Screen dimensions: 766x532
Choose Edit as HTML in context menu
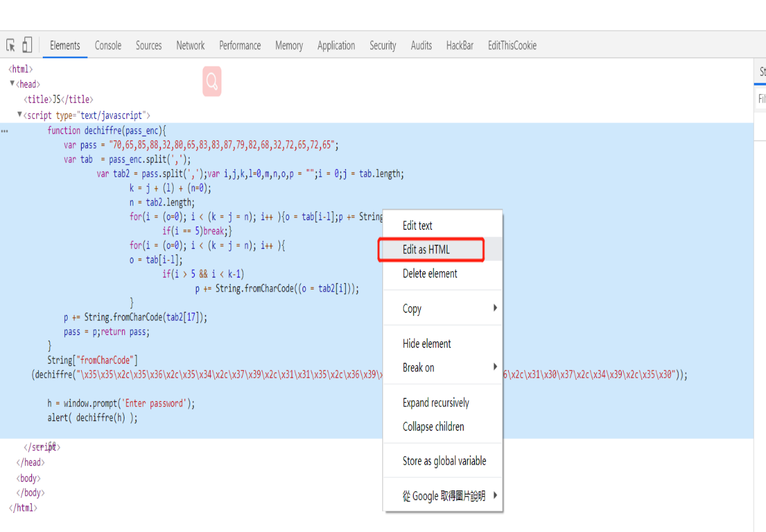click(442, 249)
